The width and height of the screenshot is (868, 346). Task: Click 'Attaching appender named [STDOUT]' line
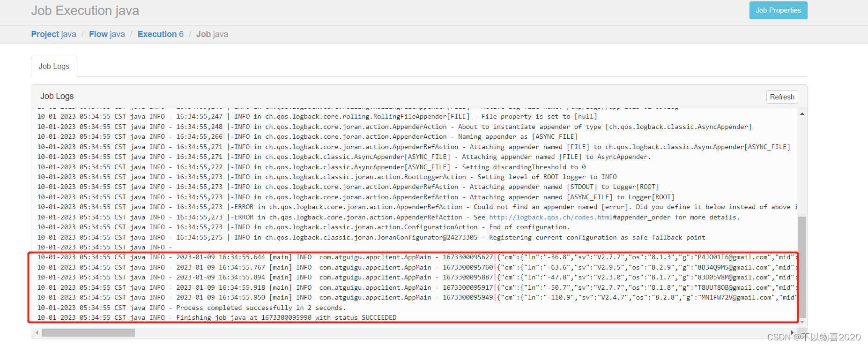click(348, 187)
